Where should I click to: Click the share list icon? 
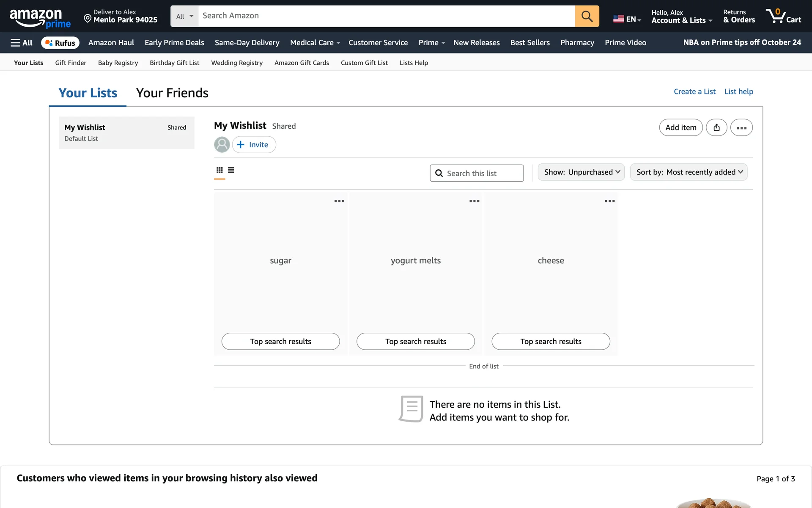pos(716,127)
